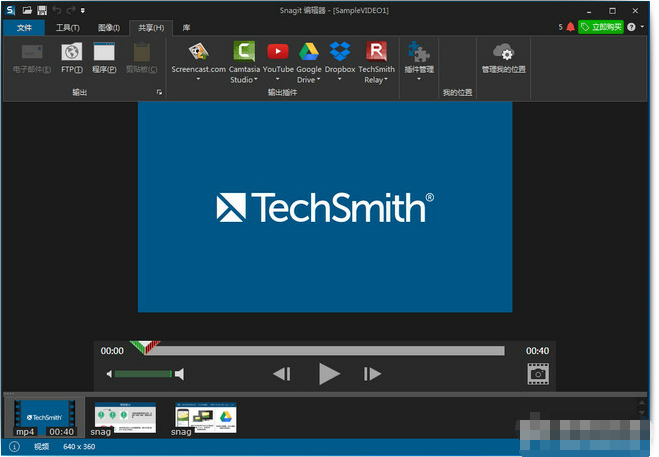Step forward one frame in the video
The width and height of the screenshot is (659, 457).
[372, 374]
